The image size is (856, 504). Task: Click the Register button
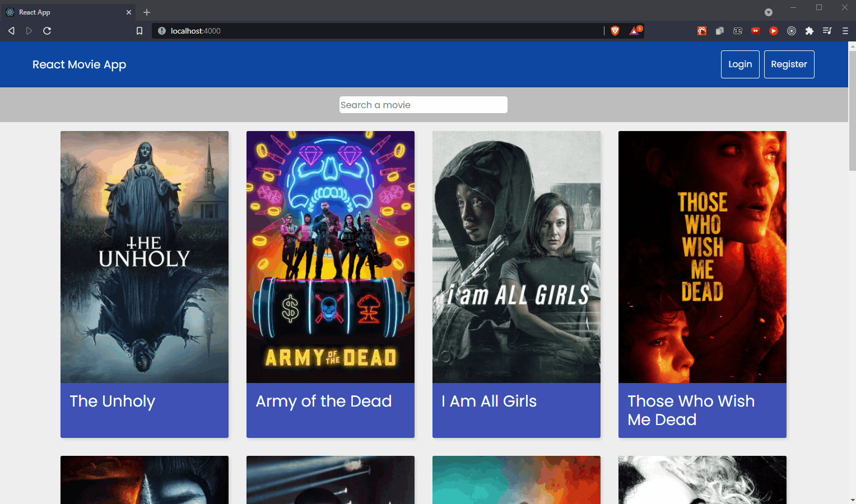(789, 64)
